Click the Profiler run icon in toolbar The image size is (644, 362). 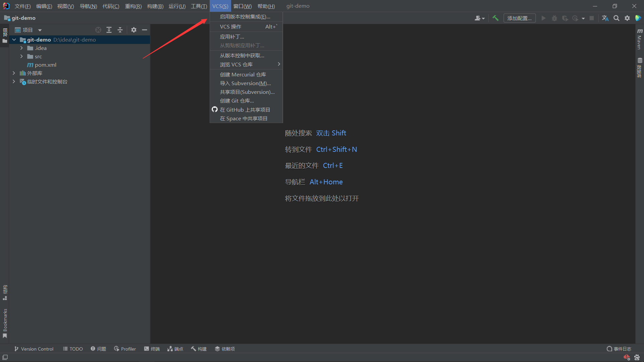point(576,18)
